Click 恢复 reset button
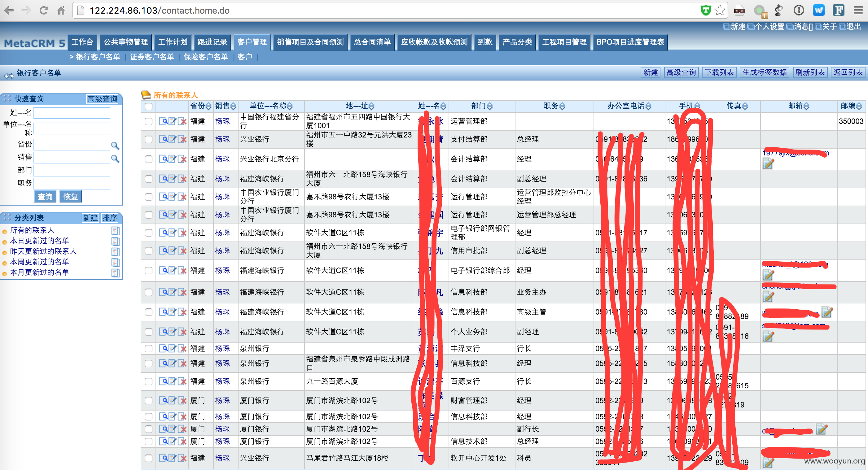The height and width of the screenshot is (470, 868). click(71, 197)
